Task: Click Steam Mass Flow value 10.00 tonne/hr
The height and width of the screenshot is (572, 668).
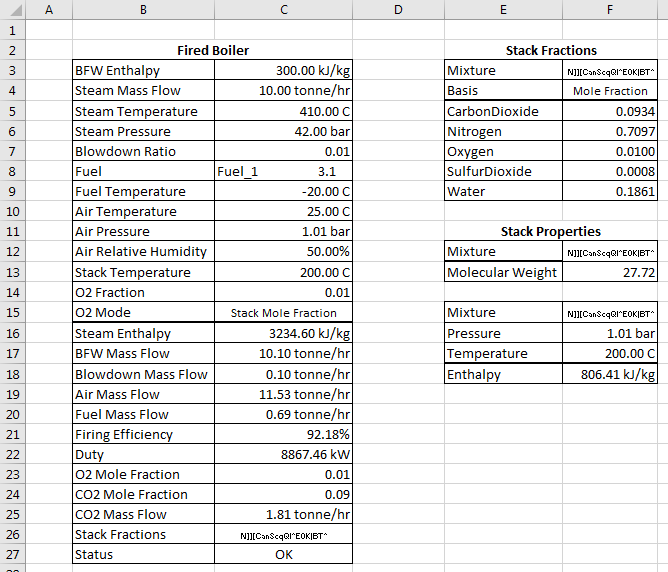Action: tap(283, 90)
